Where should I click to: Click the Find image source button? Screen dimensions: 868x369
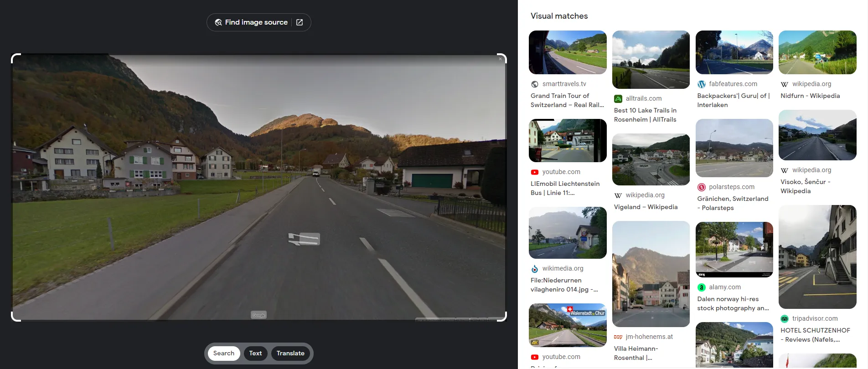256,22
